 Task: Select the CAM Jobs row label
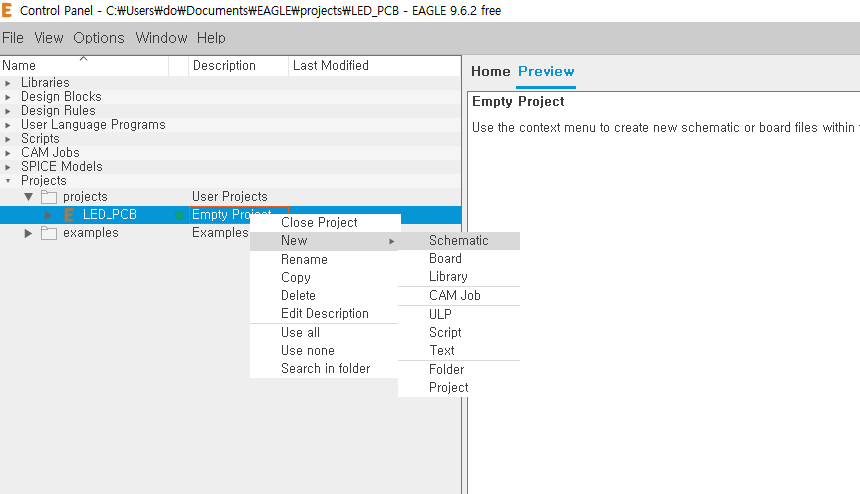(x=50, y=153)
